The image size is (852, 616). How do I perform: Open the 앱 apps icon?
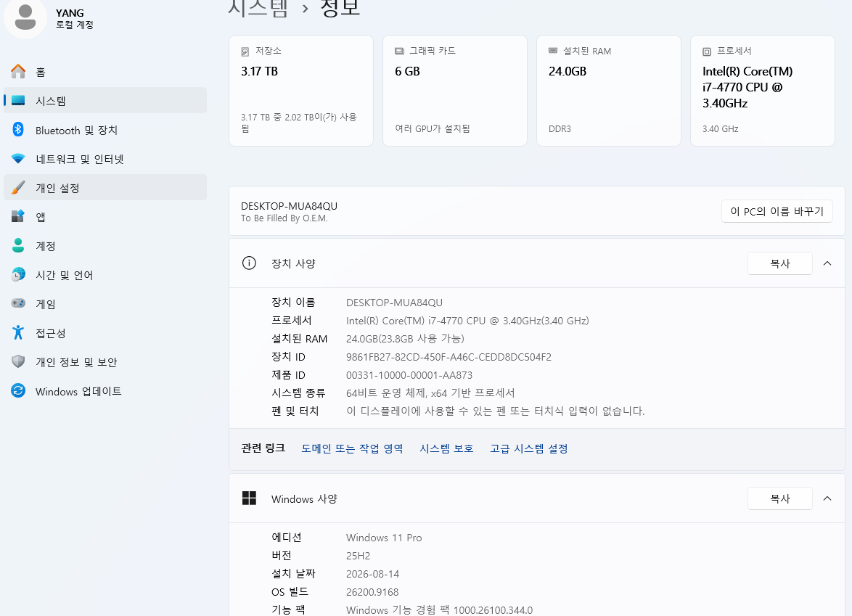coord(18,216)
